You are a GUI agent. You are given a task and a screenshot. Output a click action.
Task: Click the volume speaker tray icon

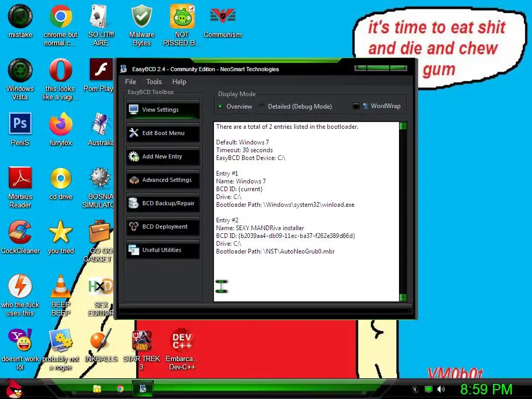[x=441, y=389]
